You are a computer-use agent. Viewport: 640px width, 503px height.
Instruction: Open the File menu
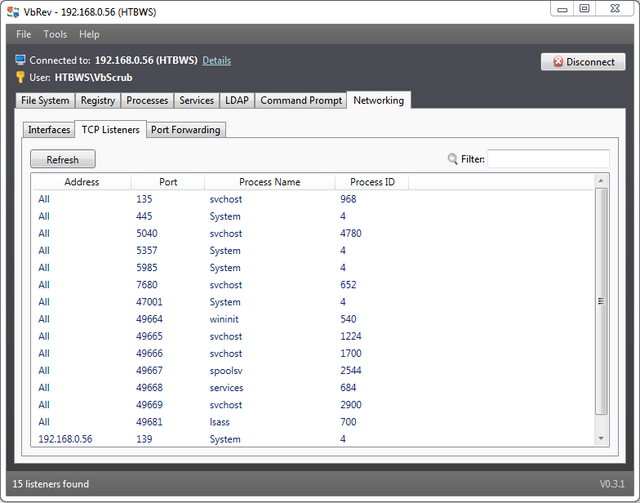24,34
